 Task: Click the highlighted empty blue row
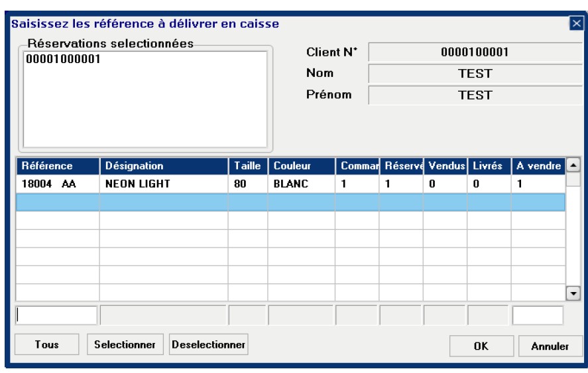pyautogui.click(x=290, y=202)
